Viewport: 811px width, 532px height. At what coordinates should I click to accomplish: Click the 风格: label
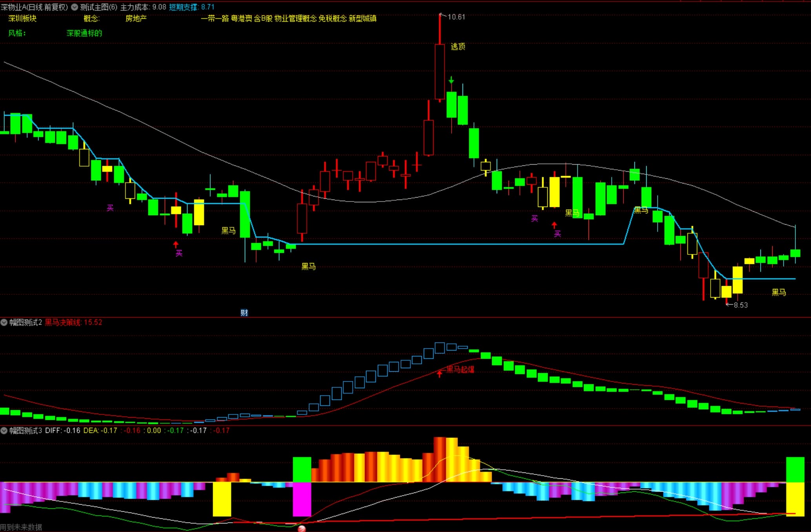pyautogui.click(x=17, y=33)
